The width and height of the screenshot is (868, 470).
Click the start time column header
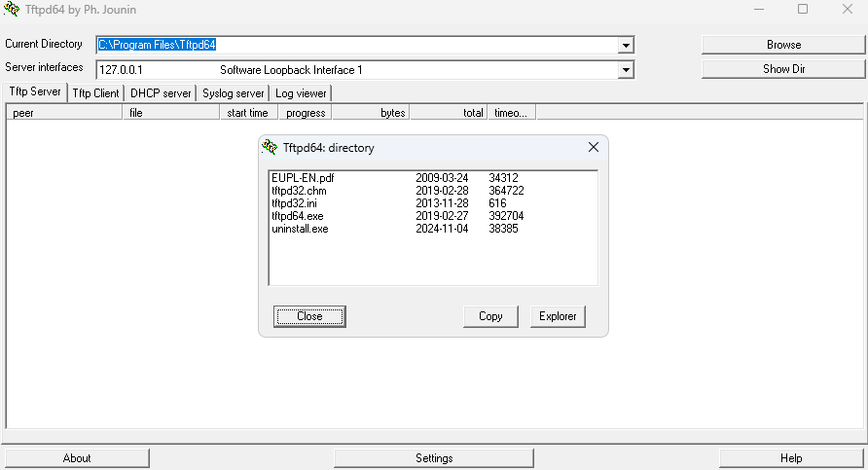[249, 112]
